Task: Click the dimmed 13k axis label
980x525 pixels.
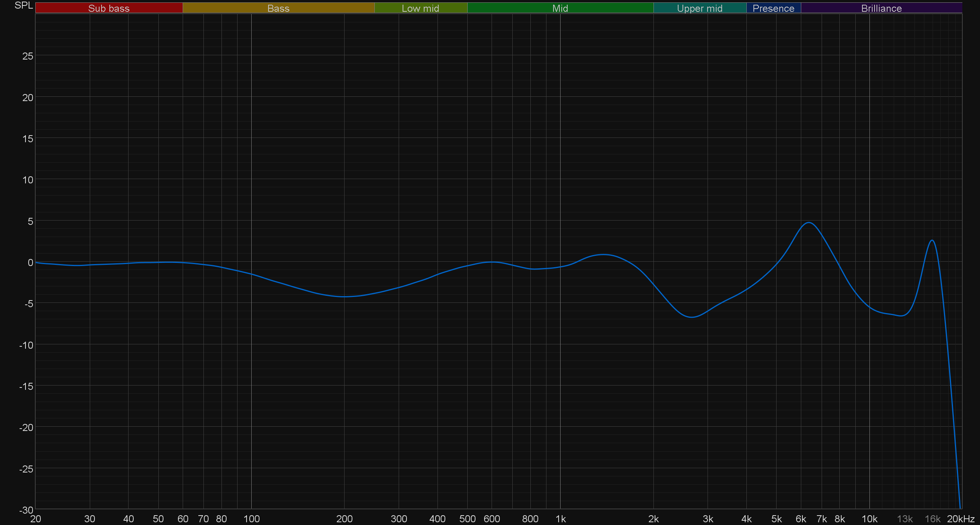Action: [905, 519]
